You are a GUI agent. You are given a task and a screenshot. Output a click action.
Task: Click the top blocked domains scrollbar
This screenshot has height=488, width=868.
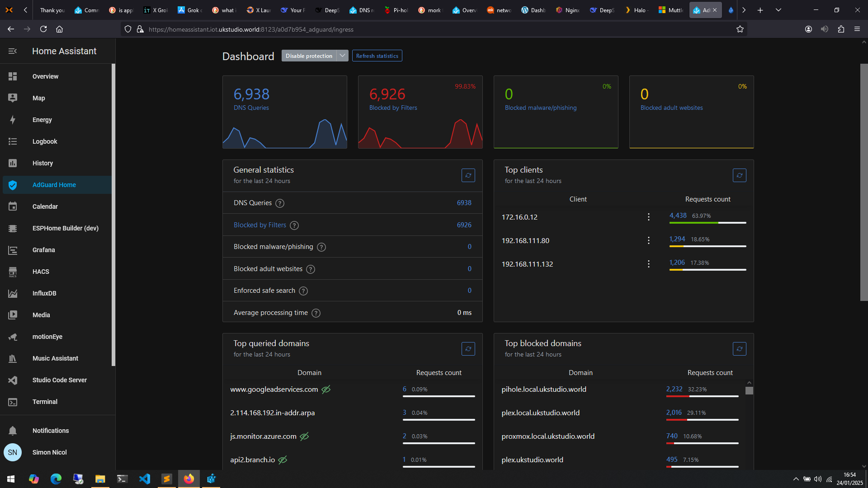(x=749, y=390)
